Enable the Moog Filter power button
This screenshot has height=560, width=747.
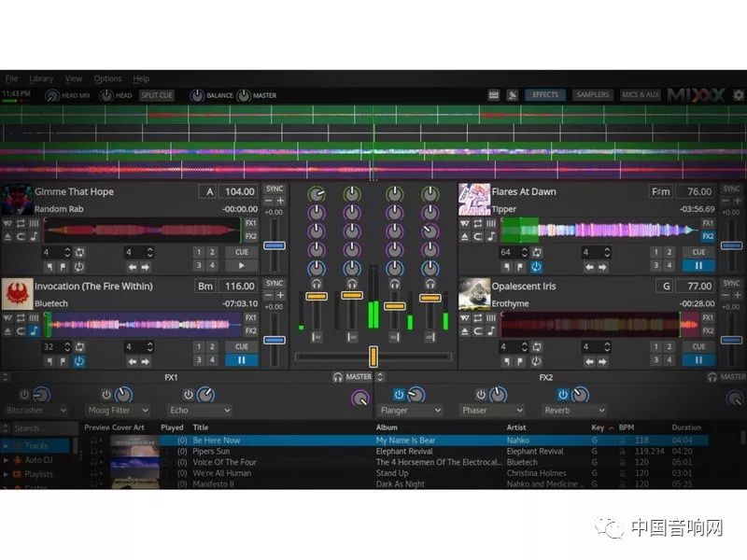[106, 395]
